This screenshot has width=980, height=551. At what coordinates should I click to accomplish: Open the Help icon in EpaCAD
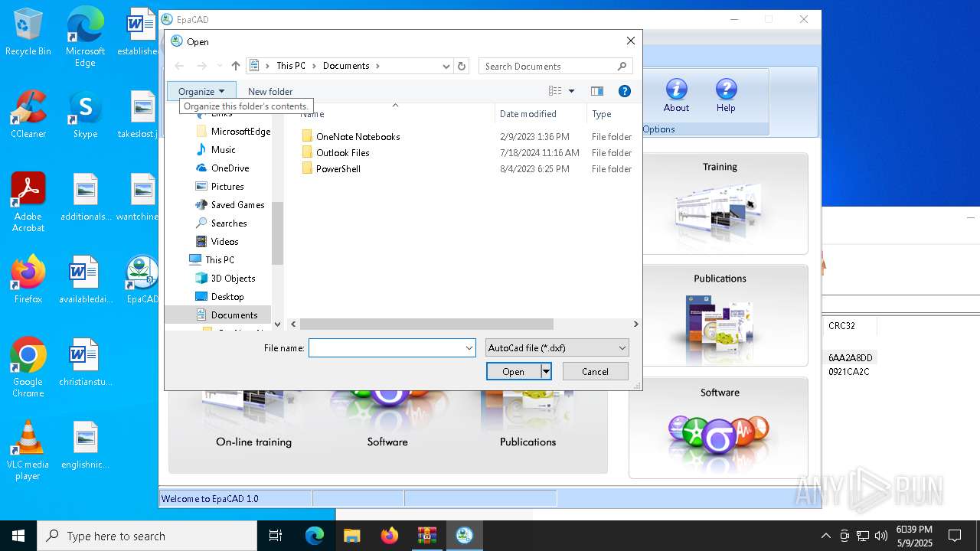[x=726, y=96]
